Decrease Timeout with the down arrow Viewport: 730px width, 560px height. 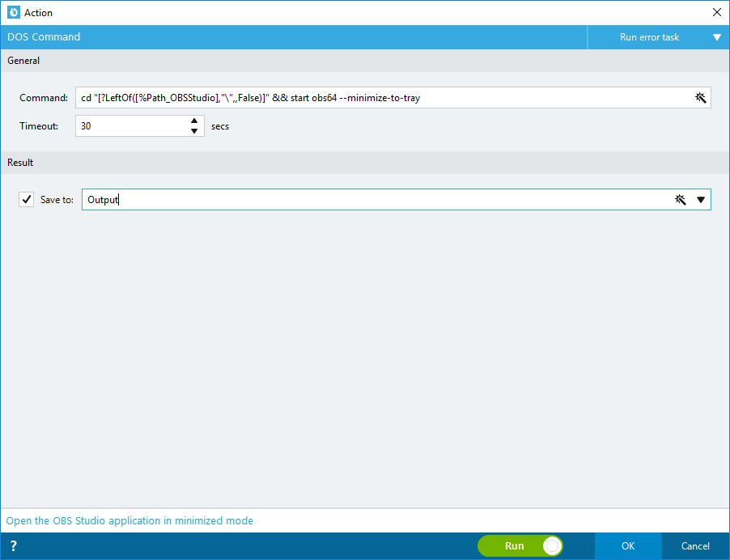(x=194, y=131)
